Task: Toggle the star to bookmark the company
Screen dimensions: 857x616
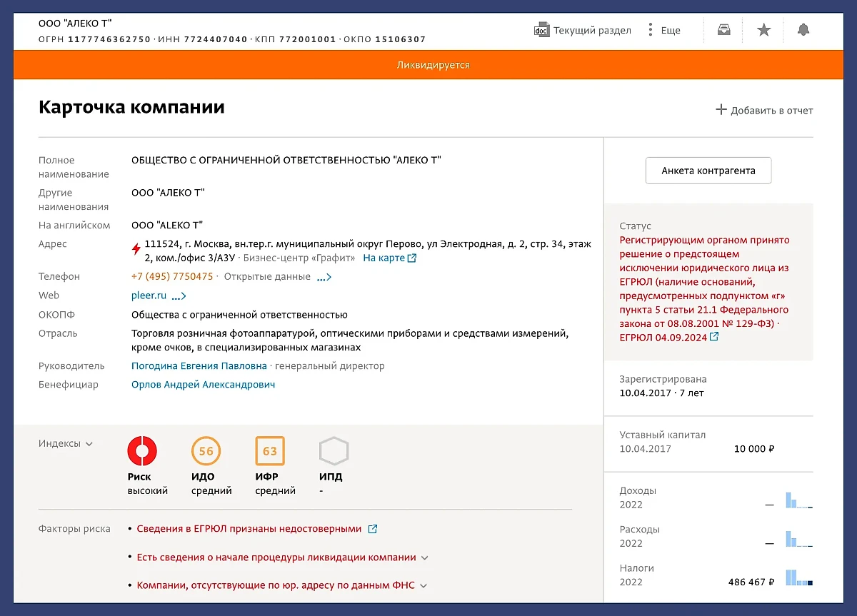Action: coord(763,29)
